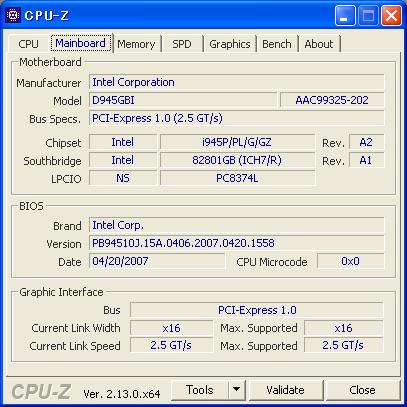Open the About tab
Screen dimensions: 407x407
tap(319, 44)
